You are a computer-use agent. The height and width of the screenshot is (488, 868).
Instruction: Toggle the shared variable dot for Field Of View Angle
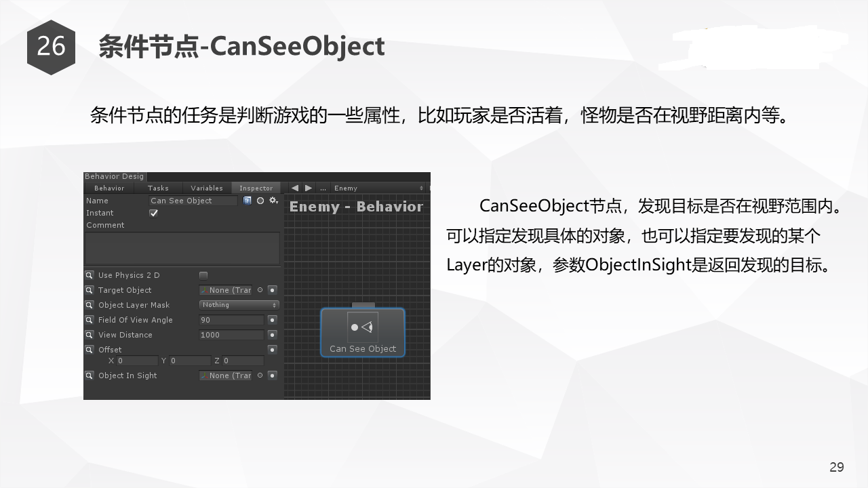click(x=272, y=320)
